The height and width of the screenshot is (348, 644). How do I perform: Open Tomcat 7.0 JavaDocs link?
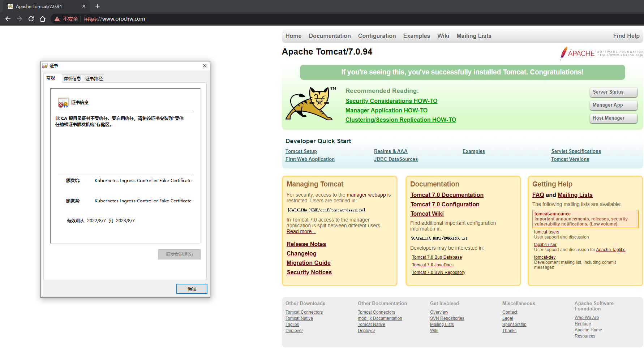click(x=433, y=265)
